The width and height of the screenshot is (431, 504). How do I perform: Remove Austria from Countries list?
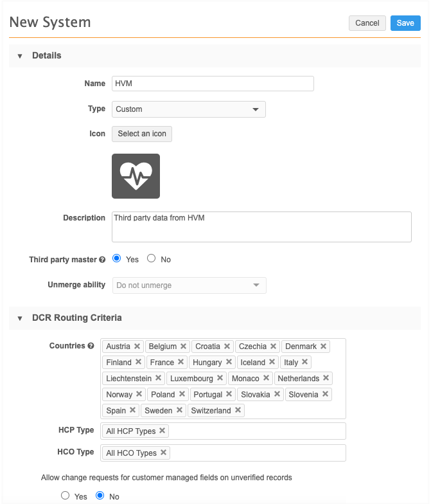pyautogui.click(x=137, y=346)
